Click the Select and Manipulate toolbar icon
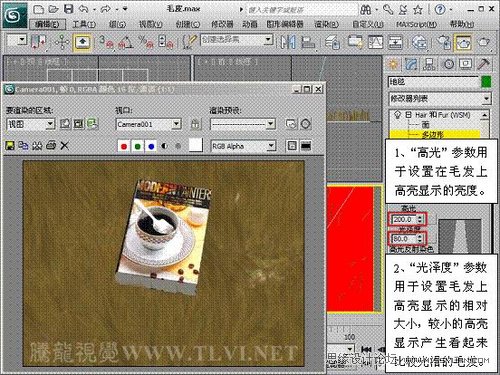 (62, 42)
